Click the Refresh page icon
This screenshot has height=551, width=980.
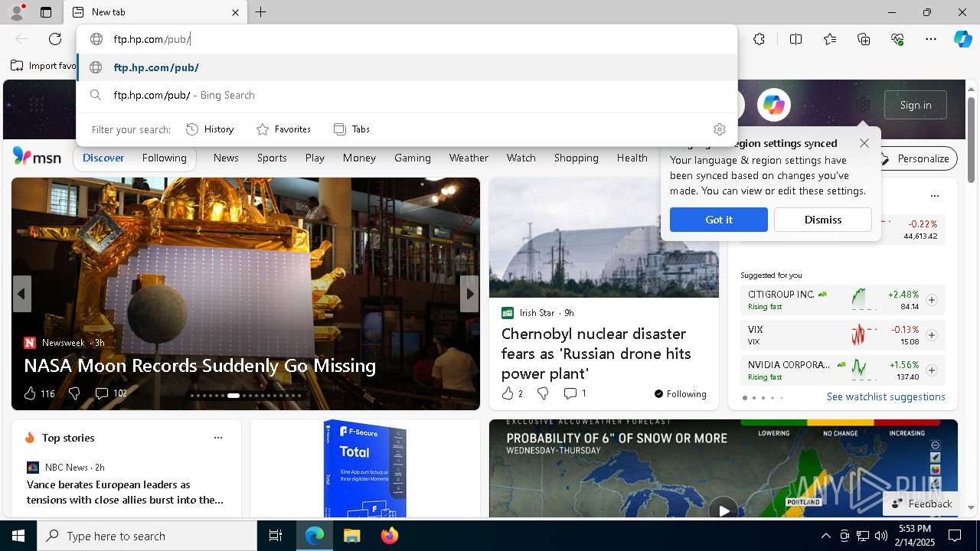point(55,39)
